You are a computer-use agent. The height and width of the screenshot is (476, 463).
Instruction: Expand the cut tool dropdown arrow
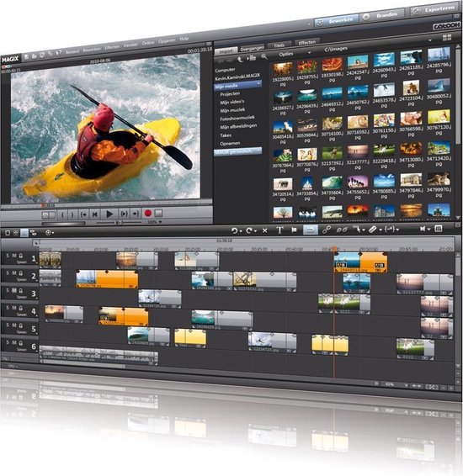[381, 230]
